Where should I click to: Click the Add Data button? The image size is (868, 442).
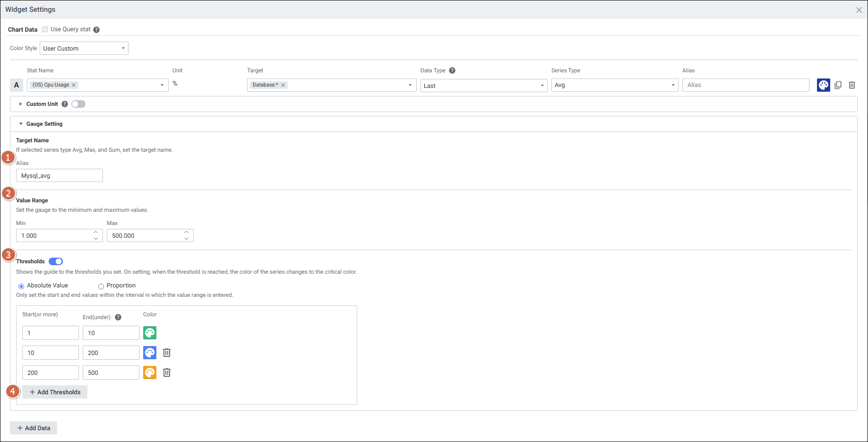pos(34,428)
